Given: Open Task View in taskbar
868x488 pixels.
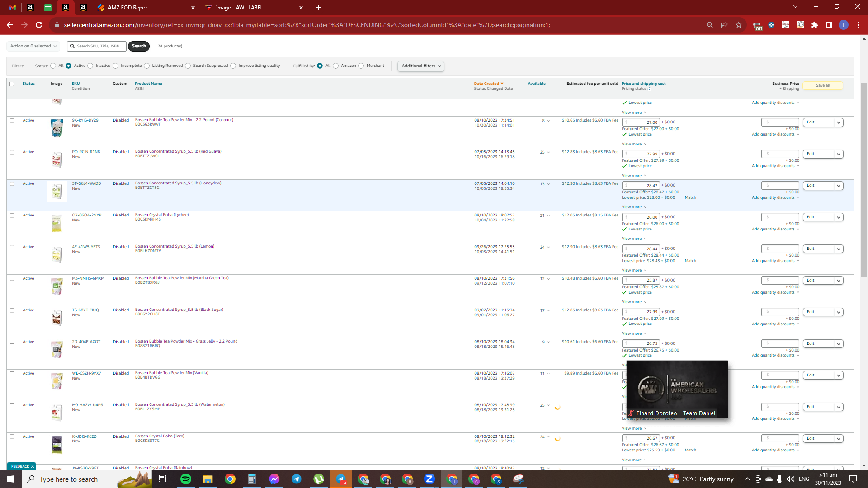Looking at the screenshot, I should (163, 479).
